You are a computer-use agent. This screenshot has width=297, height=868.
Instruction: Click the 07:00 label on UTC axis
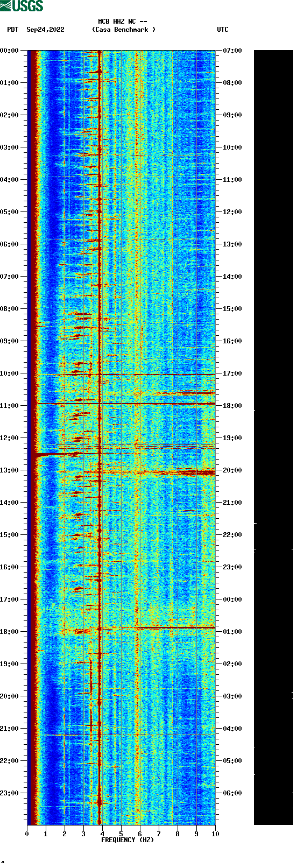coord(232,51)
